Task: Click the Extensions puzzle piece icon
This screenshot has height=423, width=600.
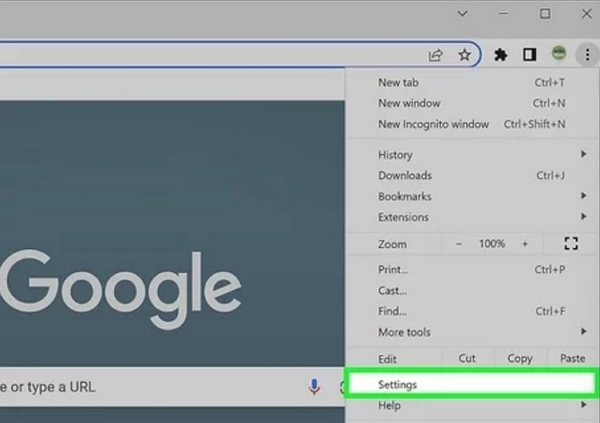Action: point(501,55)
